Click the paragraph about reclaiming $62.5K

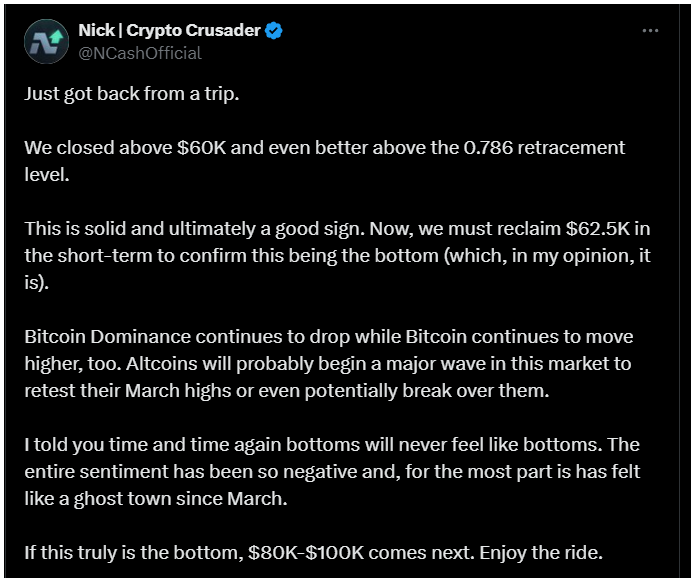point(337,255)
